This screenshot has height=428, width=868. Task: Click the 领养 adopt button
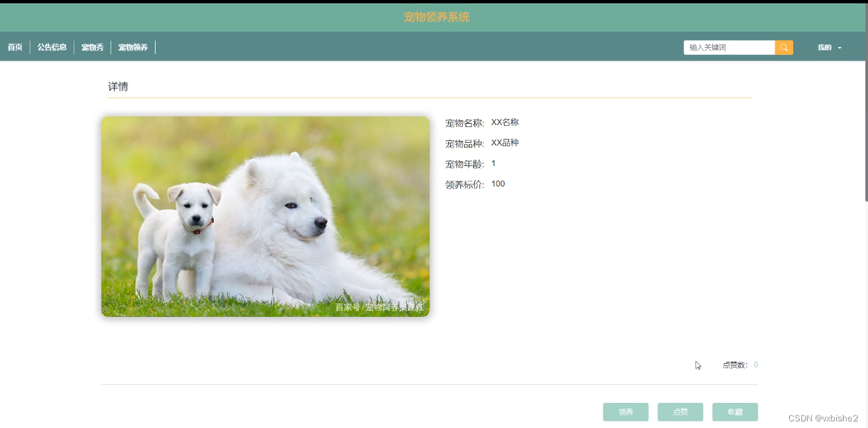[x=626, y=412]
